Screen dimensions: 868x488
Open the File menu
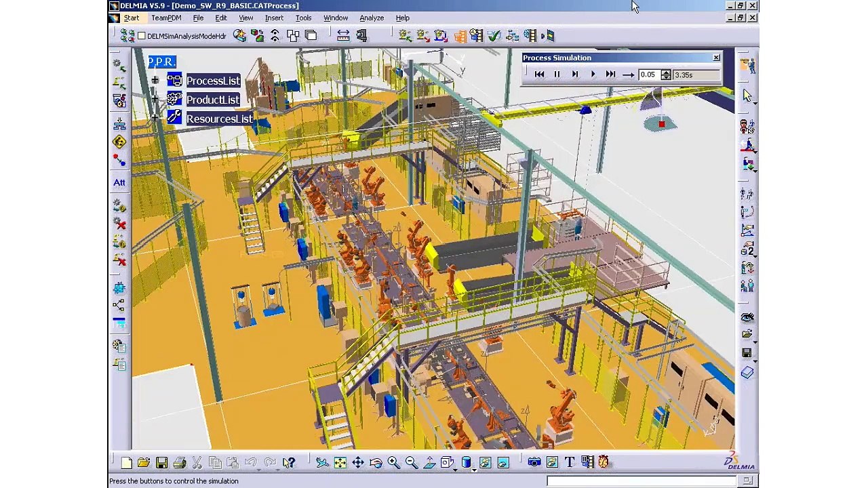198,18
